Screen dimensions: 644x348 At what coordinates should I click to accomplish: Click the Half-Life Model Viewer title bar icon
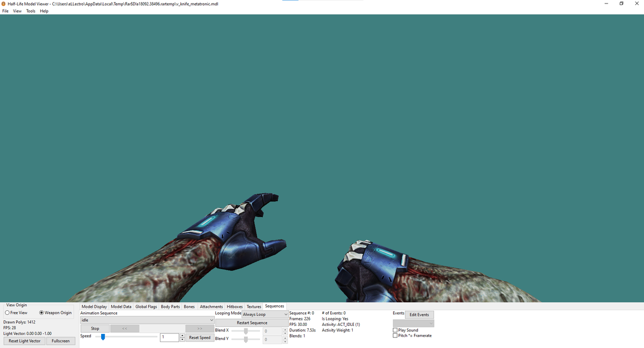[4, 4]
